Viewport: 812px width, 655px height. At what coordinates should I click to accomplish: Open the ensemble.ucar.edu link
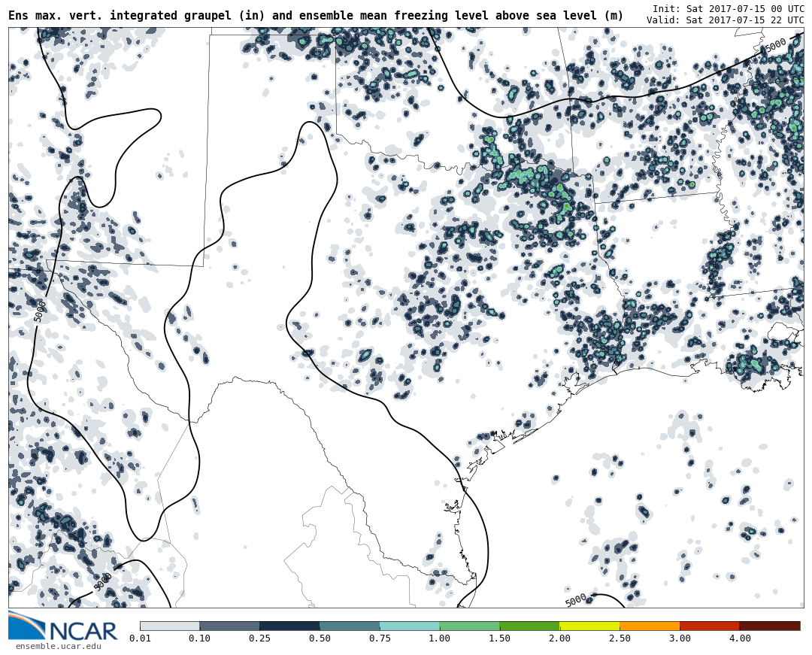click(58, 646)
